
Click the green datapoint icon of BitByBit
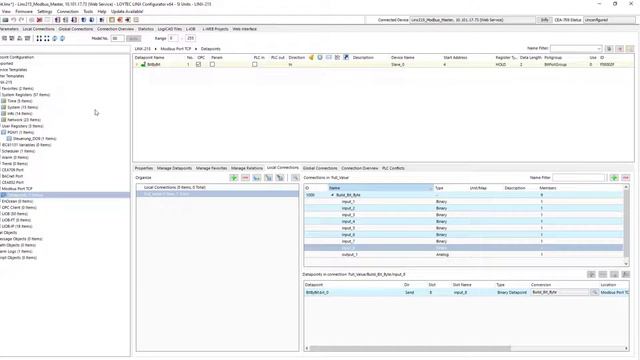[x=143, y=64]
